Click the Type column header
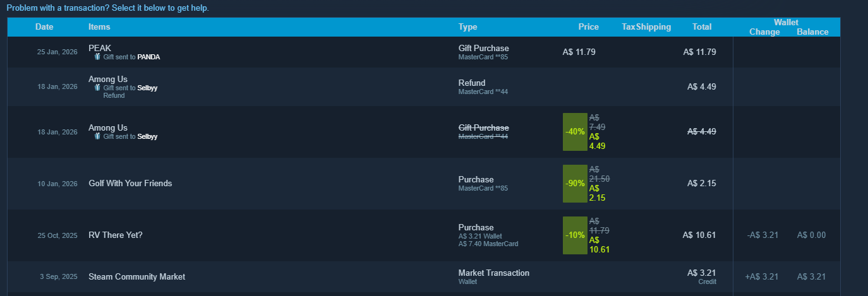Screen dimensions: 868x296 468,27
